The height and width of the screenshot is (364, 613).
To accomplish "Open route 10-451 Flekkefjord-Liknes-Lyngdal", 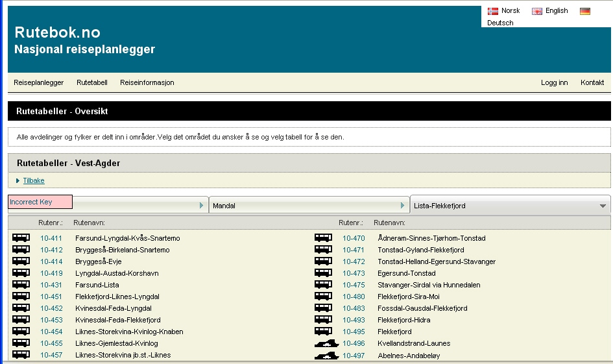I will point(117,297).
